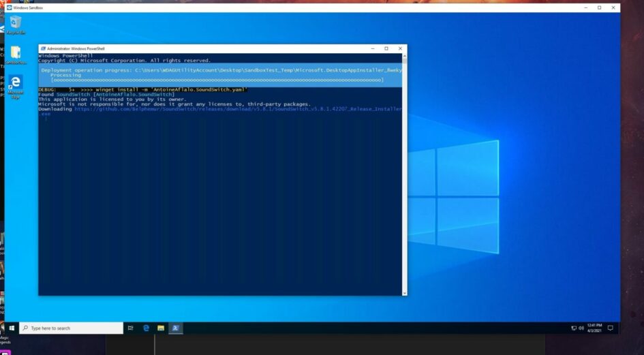Open the network status tray icon

(x=574, y=328)
